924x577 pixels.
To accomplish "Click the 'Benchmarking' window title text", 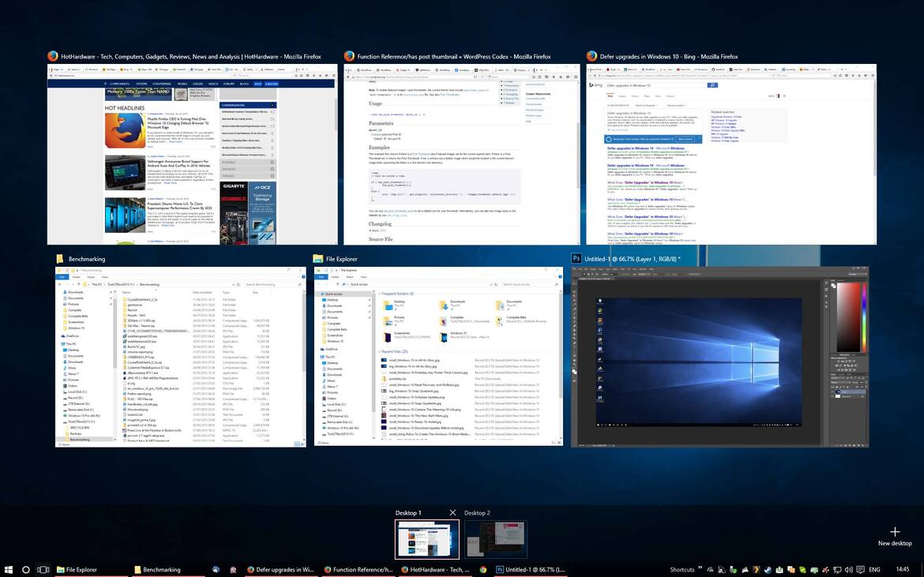I will click(87, 259).
